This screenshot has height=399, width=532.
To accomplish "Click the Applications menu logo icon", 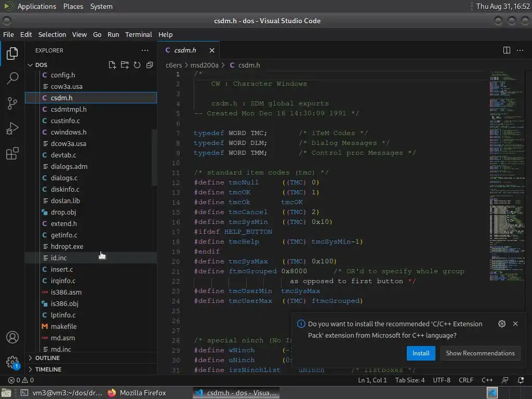I will point(8,6).
